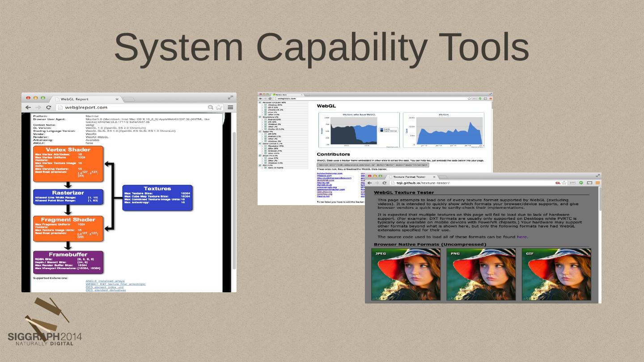Click the Framebuffer box heading

pos(68,254)
